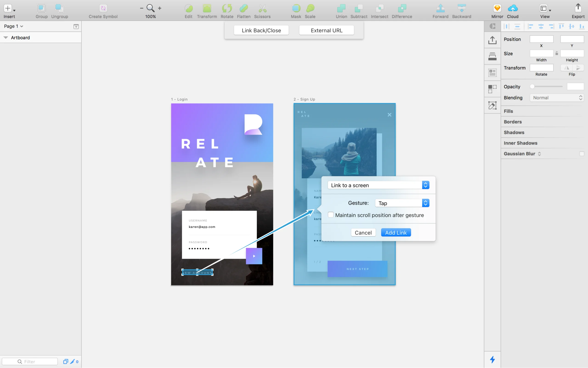
Task: Click the Add Link button
Action: [x=396, y=232]
